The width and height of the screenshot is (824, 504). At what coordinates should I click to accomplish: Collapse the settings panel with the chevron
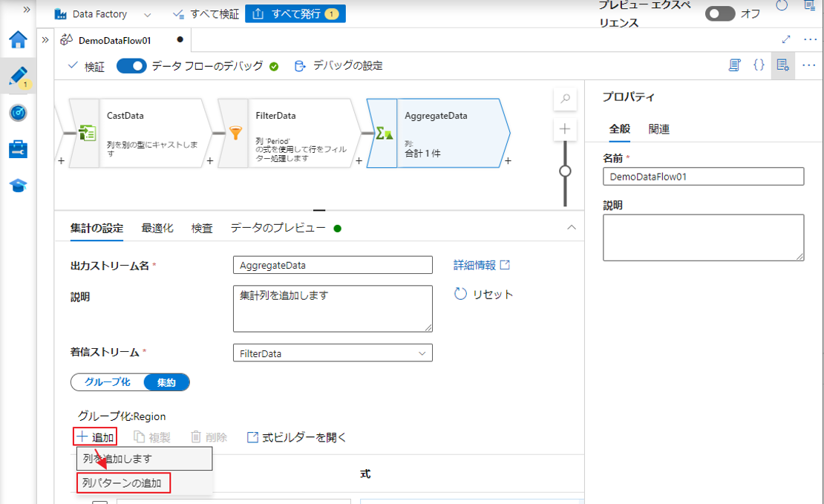coord(571,228)
